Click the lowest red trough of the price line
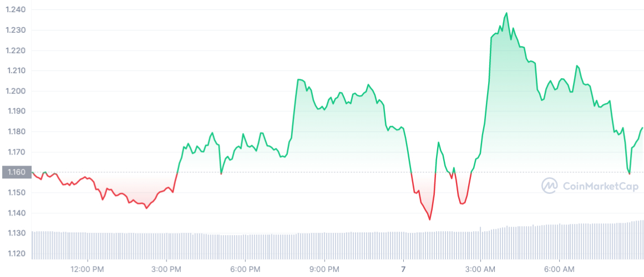The width and height of the screenshot is (644, 277). coord(429,219)
